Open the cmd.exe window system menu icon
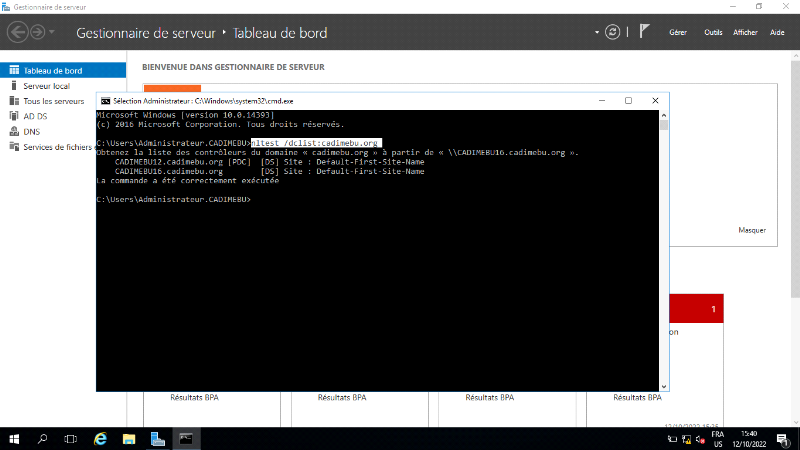 pyautogui.click(x=106, y=101)
